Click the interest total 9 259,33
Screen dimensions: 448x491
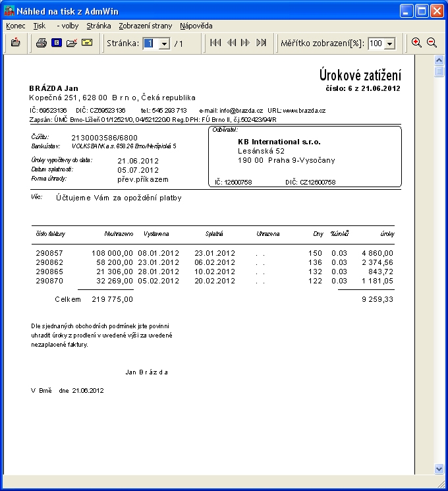(378, 299)
